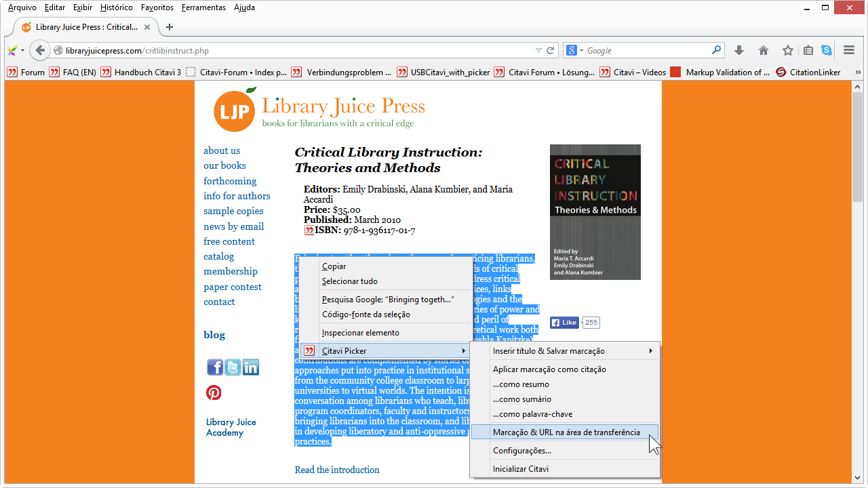Click the Library Juice Academy link
The width and height of the screenshot is (868, 488).
click(x=231, y=427)
